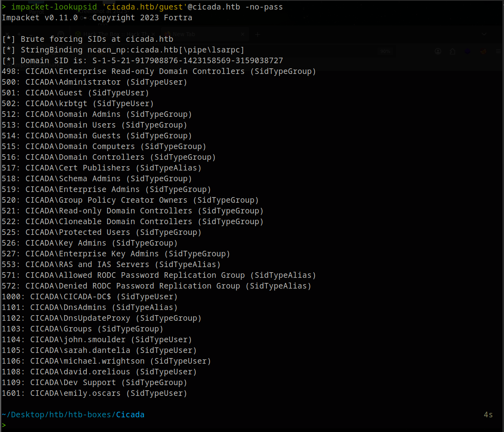Click the 1000 CICADA-DC$ machine account row
The height and width of the screenshot is (432, 504).
[x=90, y=296]
